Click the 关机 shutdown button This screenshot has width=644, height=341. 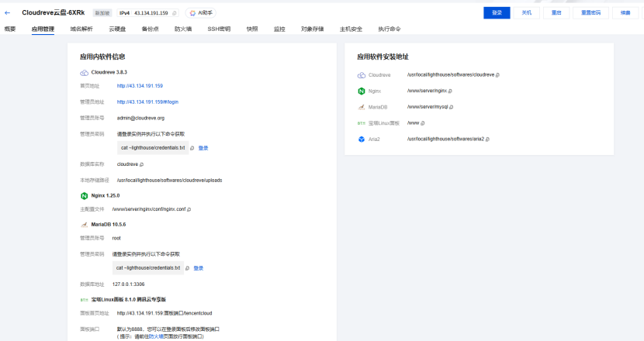pos(527,12)
